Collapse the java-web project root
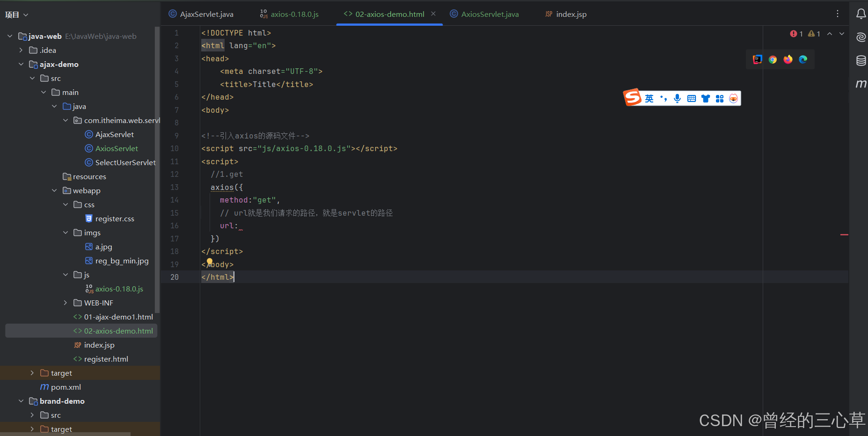868x436 pixels. point(10,36)
